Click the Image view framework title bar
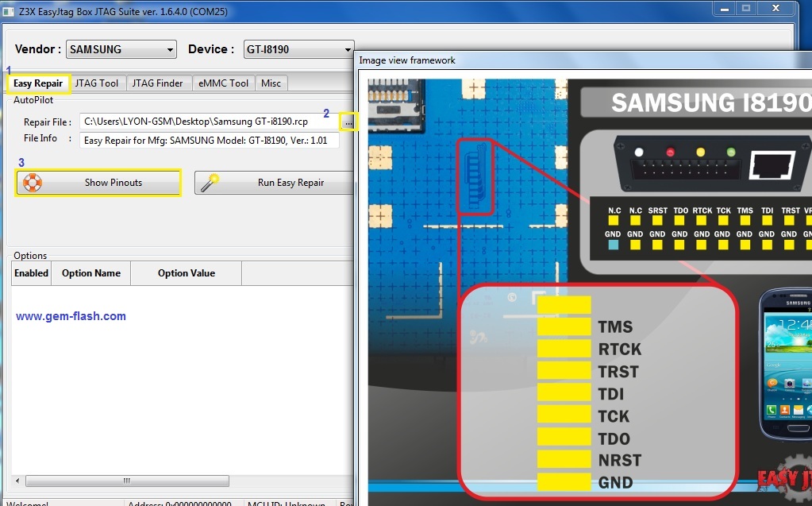This screenshot has height=506, width=812. 583,60
